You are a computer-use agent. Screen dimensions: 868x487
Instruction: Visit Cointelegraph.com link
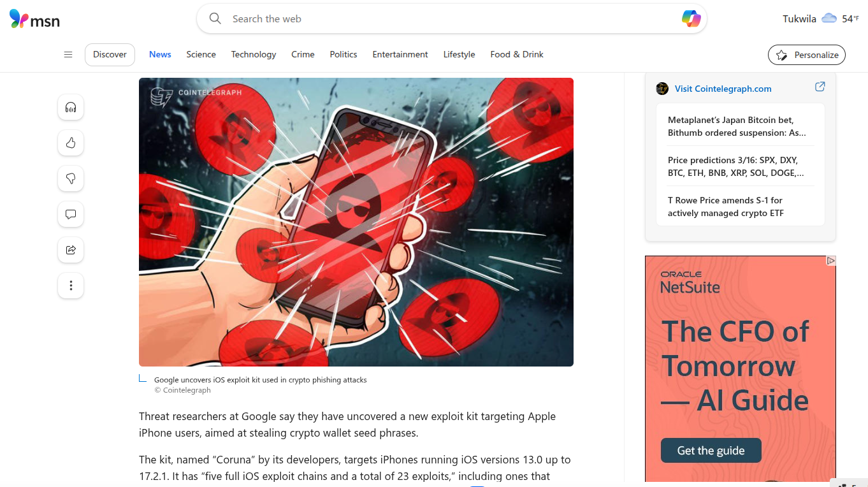[723, 89]
